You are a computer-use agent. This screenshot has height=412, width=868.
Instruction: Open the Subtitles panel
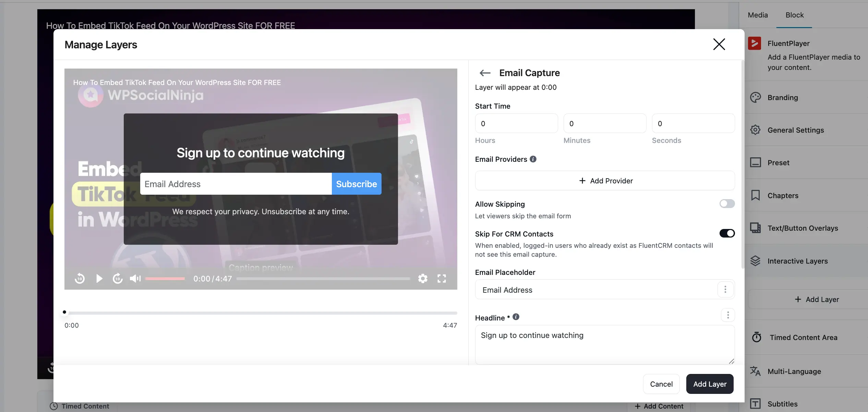click(x=806, y=404)
